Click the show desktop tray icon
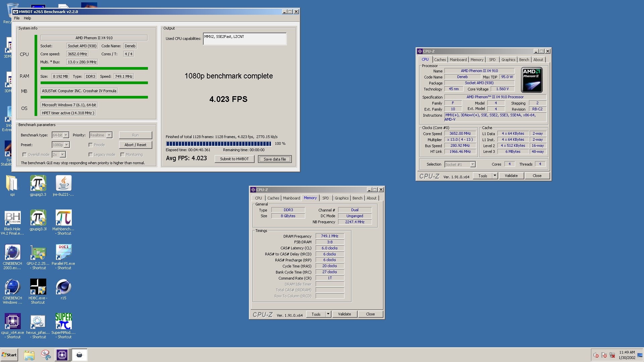644x362 pixels. pyautogui.click(x=640, y=355)
